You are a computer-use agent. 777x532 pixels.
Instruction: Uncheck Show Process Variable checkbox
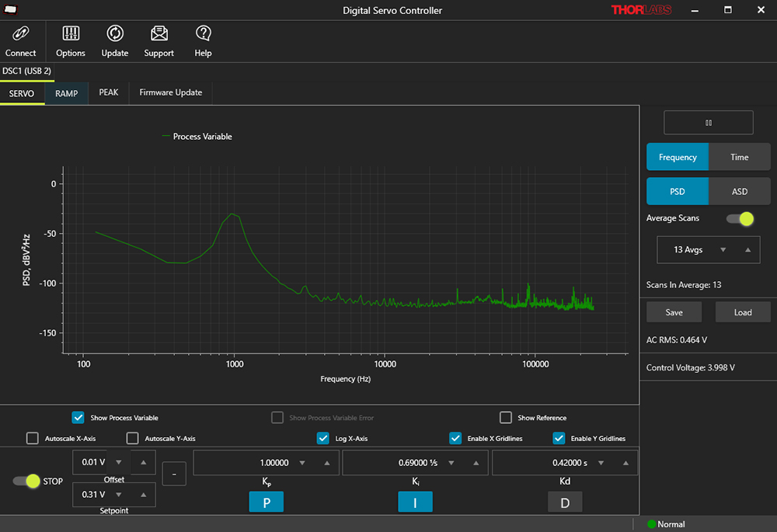(x=78, y=418)
